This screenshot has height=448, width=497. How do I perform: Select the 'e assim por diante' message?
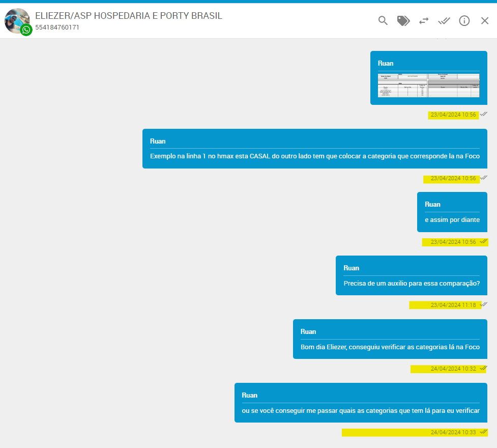(x=452, y=220)
